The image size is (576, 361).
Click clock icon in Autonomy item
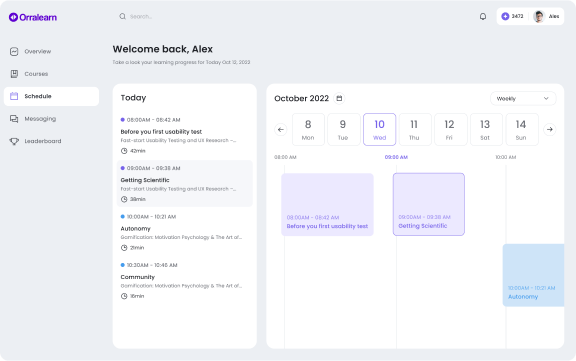pos(124,248)
